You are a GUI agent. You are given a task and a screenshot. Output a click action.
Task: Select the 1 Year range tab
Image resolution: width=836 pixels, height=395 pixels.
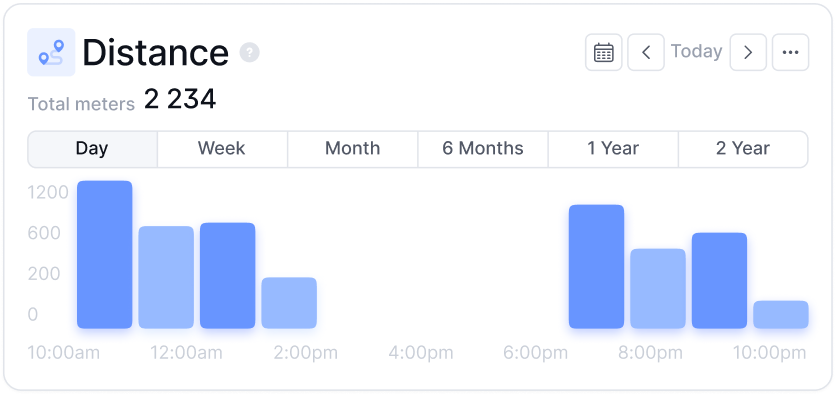613,149
